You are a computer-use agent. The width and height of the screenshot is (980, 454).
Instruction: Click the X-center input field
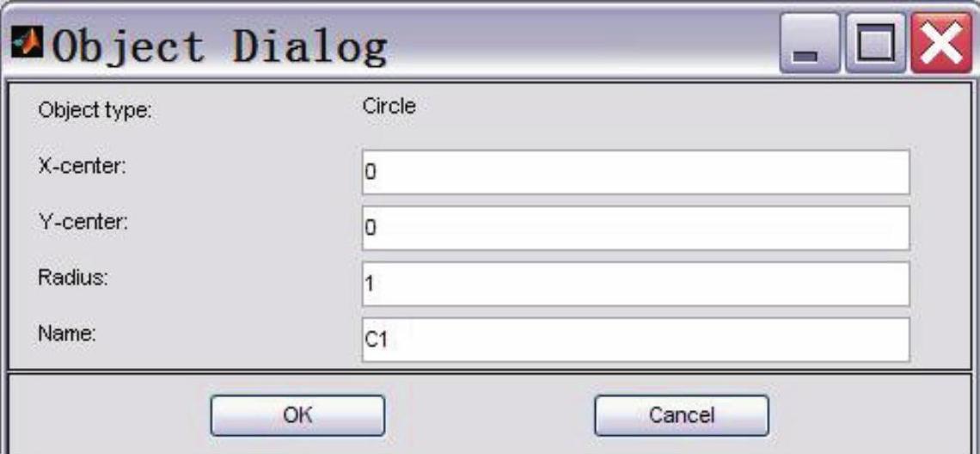coord(634,172)
